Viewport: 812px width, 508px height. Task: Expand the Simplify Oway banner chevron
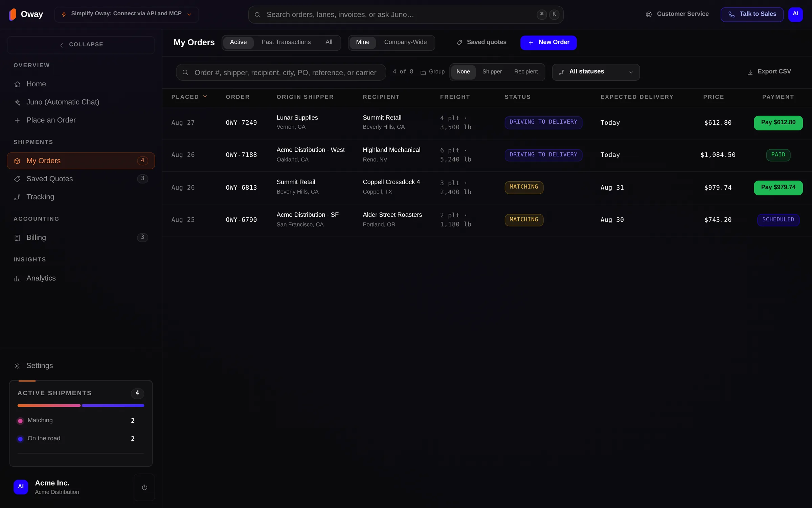click(x=189, y=15)
